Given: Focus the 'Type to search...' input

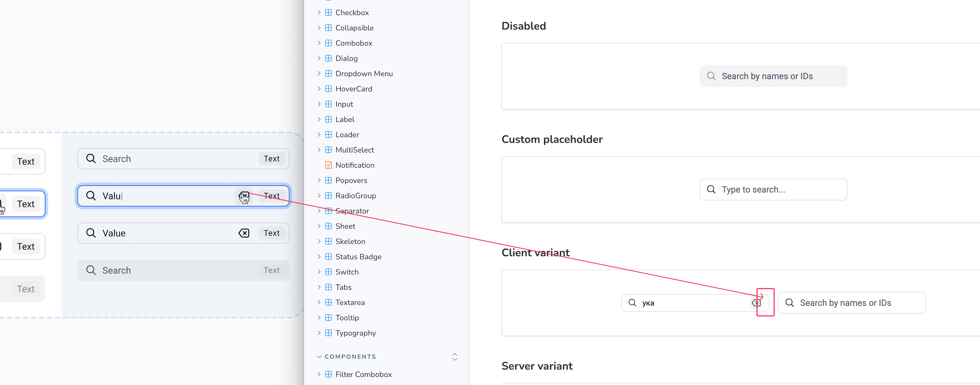Looking at the screenshot, I should point(773,189).
